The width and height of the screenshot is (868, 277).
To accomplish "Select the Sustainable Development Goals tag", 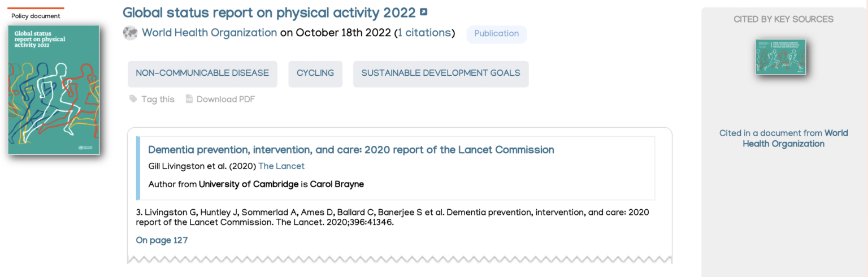I will point(441,73).
